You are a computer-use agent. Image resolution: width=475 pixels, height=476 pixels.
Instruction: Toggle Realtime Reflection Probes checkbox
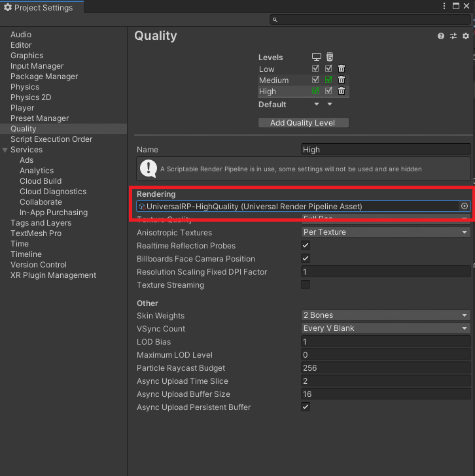point(306,245)
